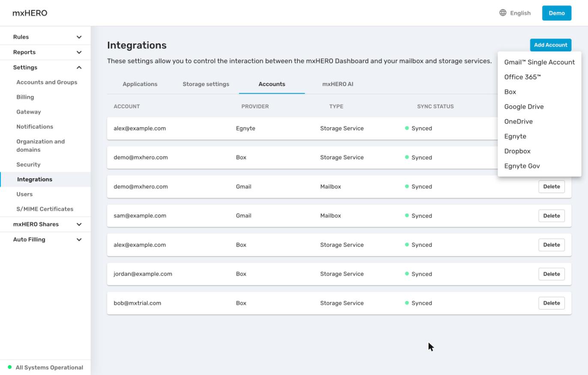Click the jordan@example.com account cell

coord(143,274)
